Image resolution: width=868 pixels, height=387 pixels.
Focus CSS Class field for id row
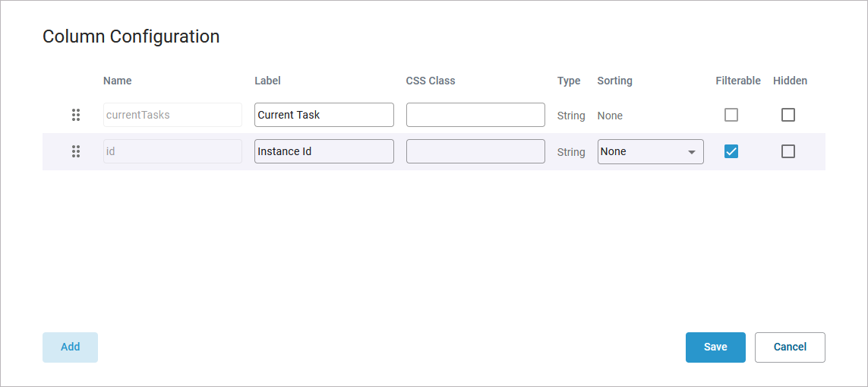[475, 151]
